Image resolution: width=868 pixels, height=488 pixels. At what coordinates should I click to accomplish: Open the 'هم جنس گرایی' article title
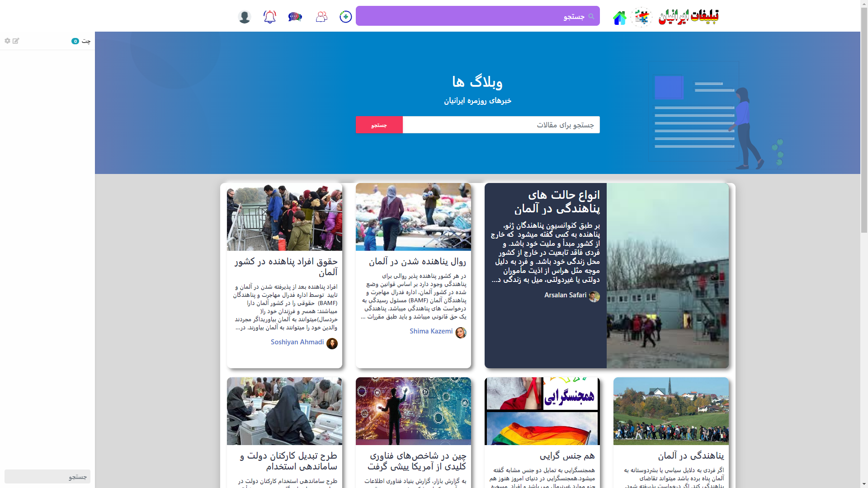(567, 455)
